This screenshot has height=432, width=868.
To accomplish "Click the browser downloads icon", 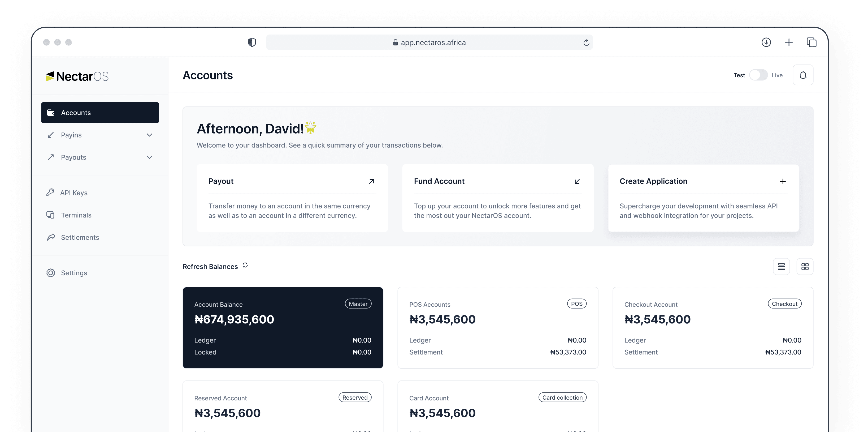I will pos(766,42).
